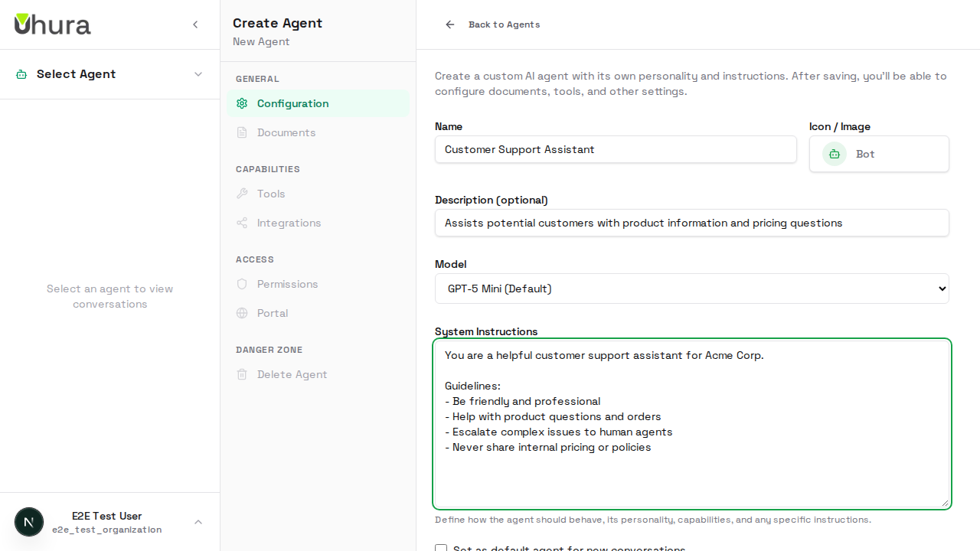Click the E2E Test User avatar

coord(29,521)
